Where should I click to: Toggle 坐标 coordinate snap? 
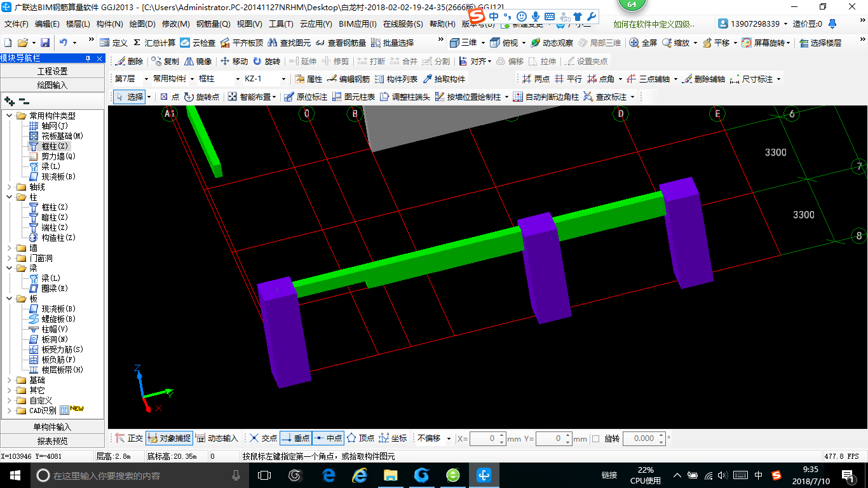[x=393, y=438]
